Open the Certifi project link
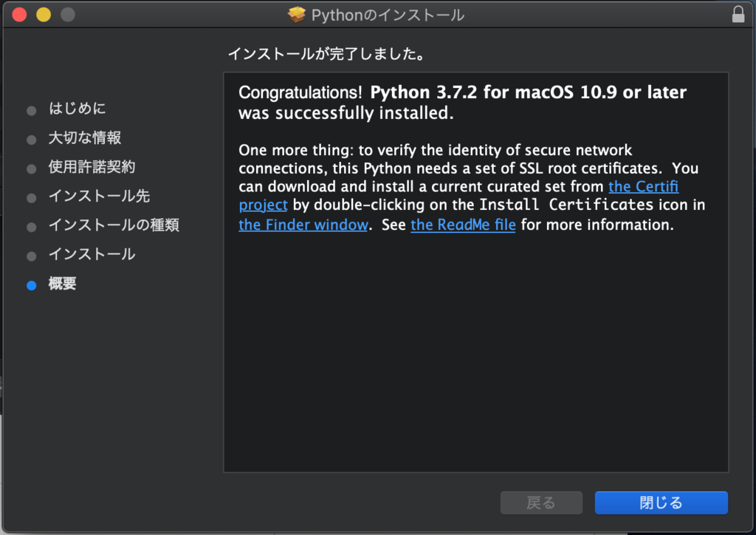The image size is (756, 535). pyautogui.click(x=643, y=186)
